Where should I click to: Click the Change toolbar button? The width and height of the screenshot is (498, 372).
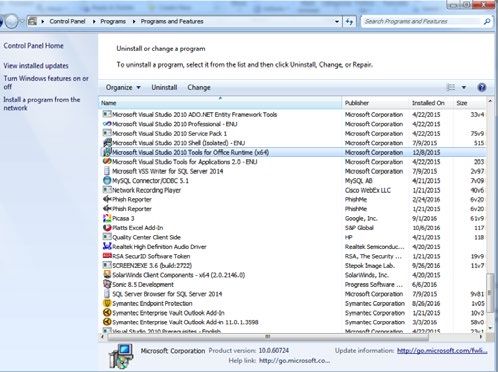point(199,87)
